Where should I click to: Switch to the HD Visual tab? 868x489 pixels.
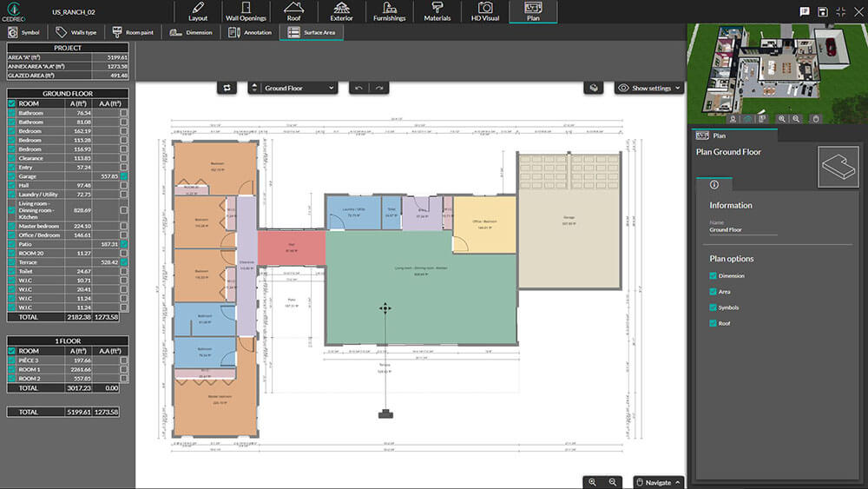click(485, 11)
